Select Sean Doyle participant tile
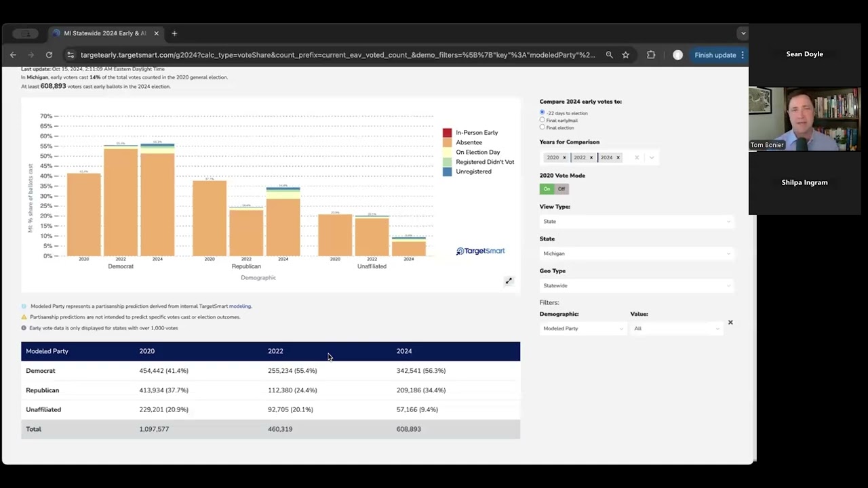 pyautogui.click(x=804, y=54)
